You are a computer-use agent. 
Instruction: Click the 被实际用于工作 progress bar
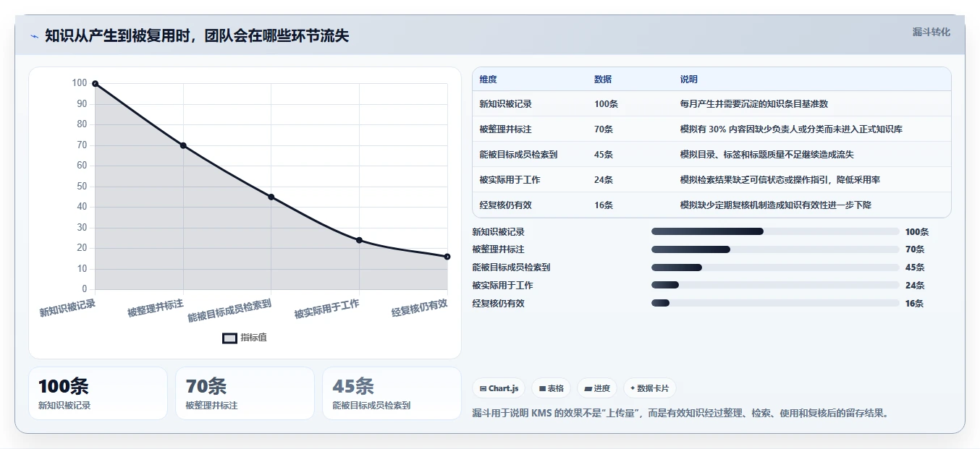tap(775, 285)
